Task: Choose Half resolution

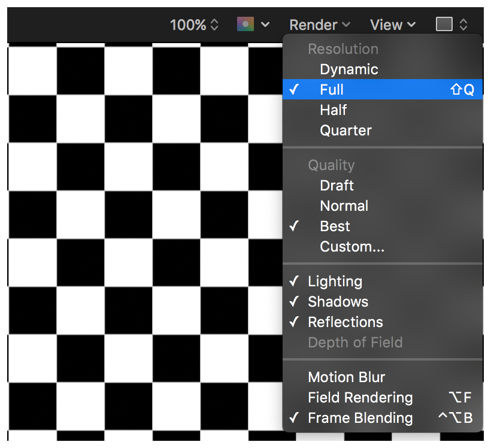Action: pos(334,110)
